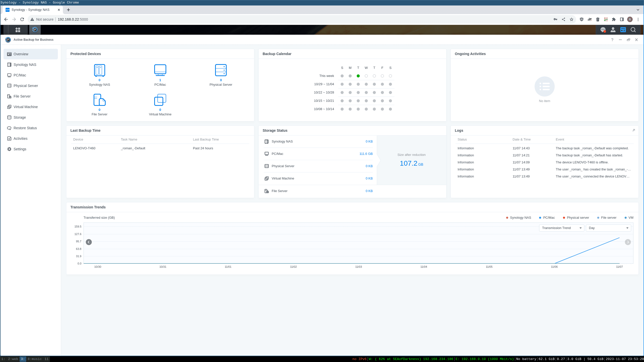Click the password key icon in address bar

555,19
